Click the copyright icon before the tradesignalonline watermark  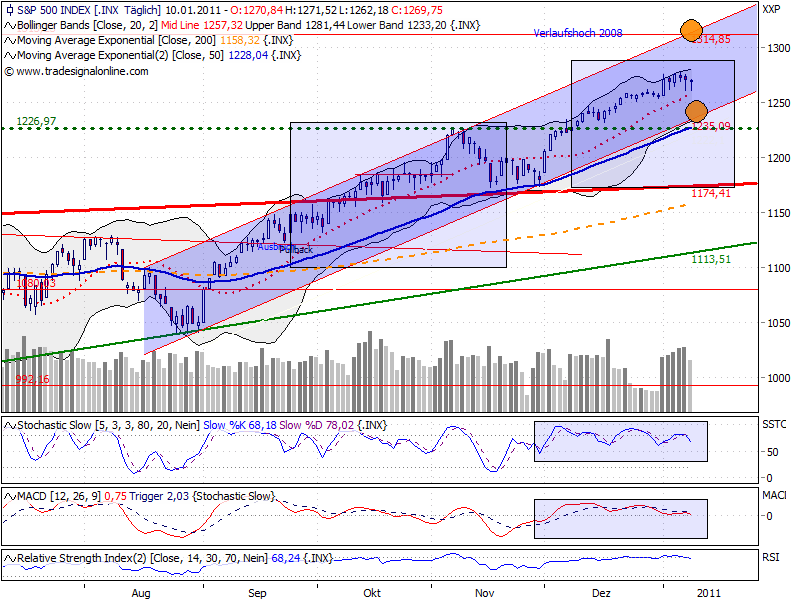(11, 73)
